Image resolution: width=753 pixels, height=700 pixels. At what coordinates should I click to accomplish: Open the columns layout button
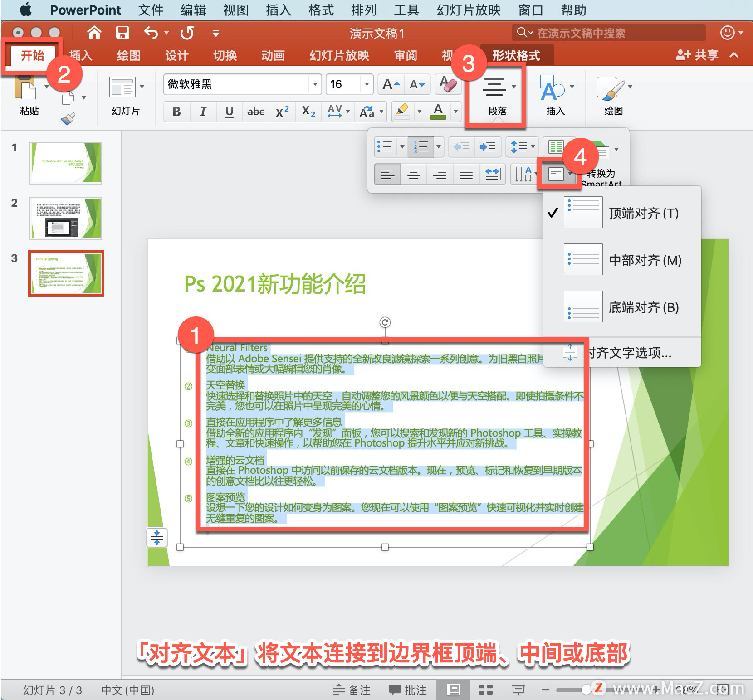click(556, 147)
